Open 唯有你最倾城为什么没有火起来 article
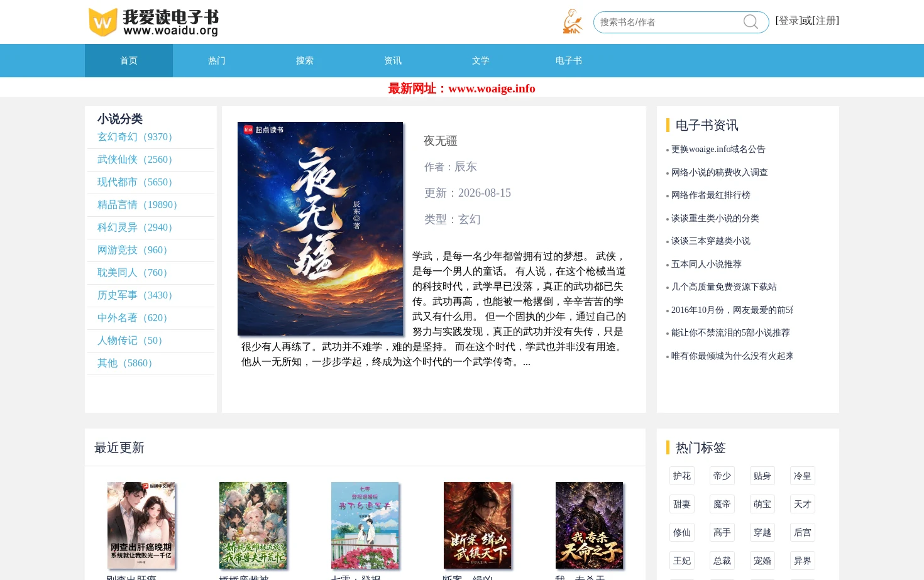Image resolution: width=924 pixels, height=580 pixels. point(732,356)
